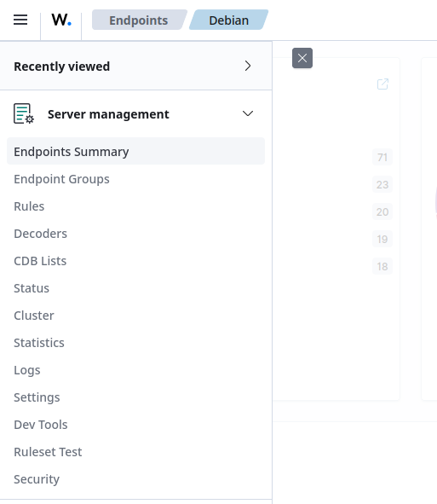Open the Cluster page
Viewport: 437px width, 504px height.
coord(34,316)
